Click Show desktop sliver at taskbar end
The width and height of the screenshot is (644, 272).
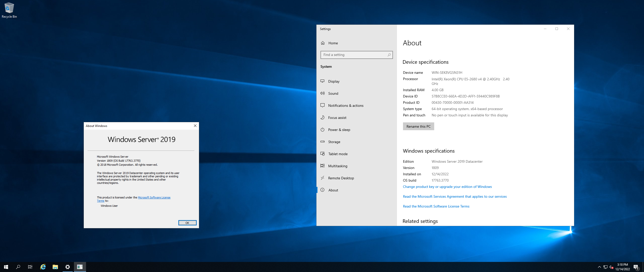click(643, 267)
